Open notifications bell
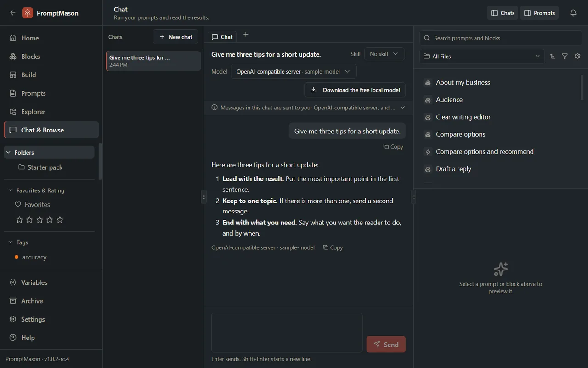 tap(573, 13)
